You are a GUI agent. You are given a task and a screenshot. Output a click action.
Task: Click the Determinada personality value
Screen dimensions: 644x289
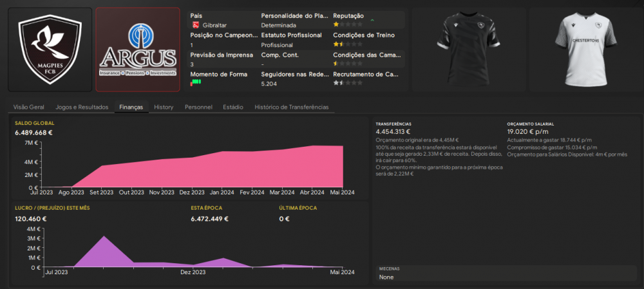click(278, 25)
